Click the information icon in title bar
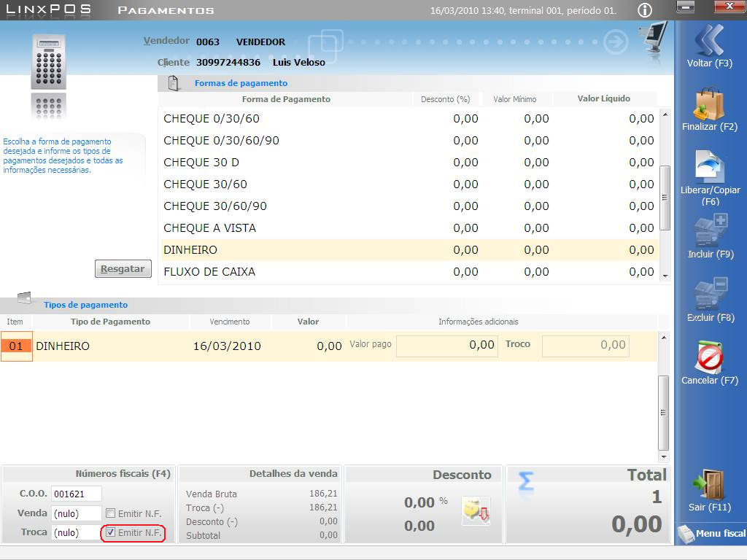Viewport: 747px width, 560px height. [644, 10]
